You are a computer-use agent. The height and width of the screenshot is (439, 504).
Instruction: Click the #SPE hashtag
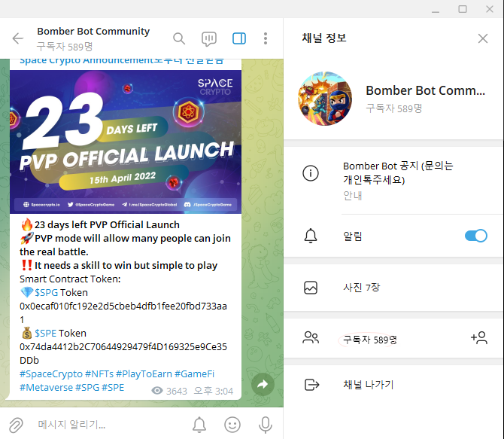click(113, 388)
